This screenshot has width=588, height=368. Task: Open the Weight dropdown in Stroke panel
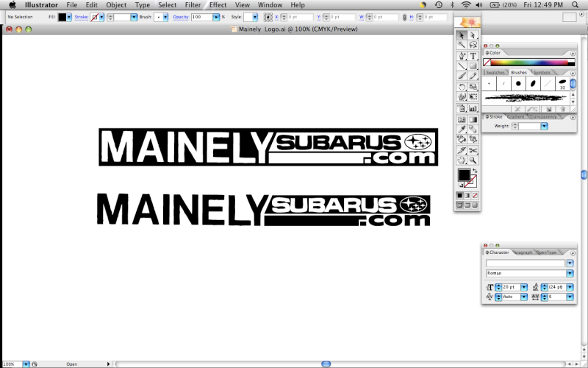point(544,127)
